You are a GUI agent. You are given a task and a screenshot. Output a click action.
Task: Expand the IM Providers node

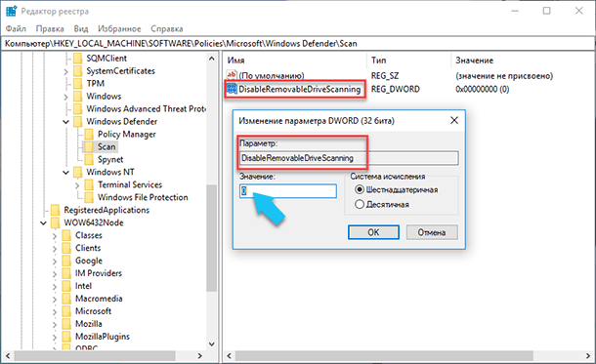pyautogui.click(x=55, y=274)
